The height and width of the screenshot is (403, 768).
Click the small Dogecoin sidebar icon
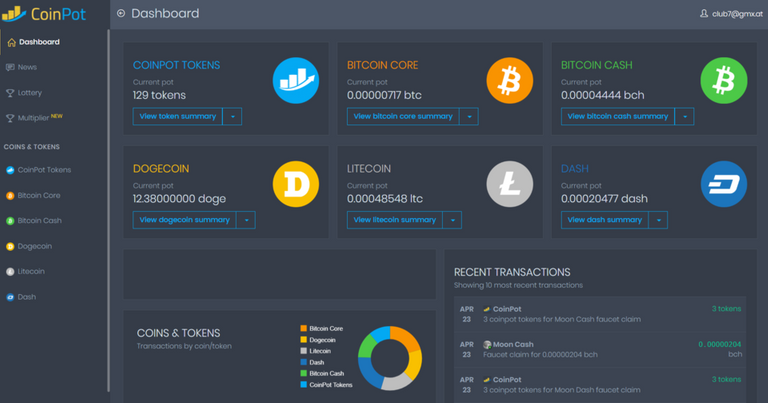pyautogui.click(x=10, y=246)
